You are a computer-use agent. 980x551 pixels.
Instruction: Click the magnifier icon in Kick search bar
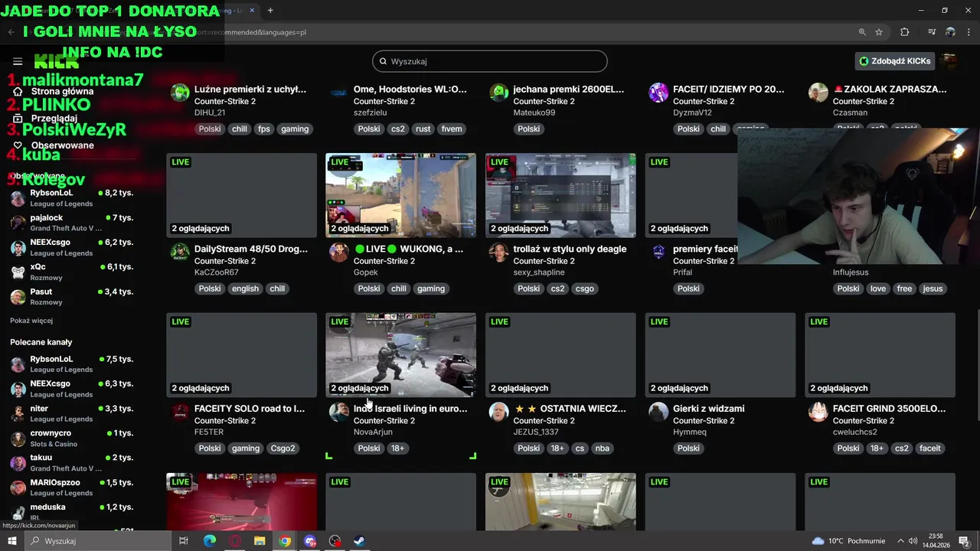[x=382, y=61]
